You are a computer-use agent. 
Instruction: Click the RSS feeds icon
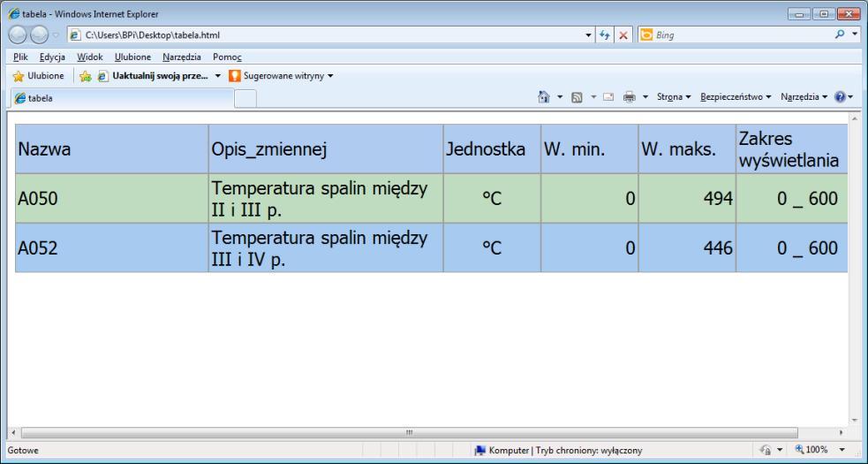coord(577,97)
